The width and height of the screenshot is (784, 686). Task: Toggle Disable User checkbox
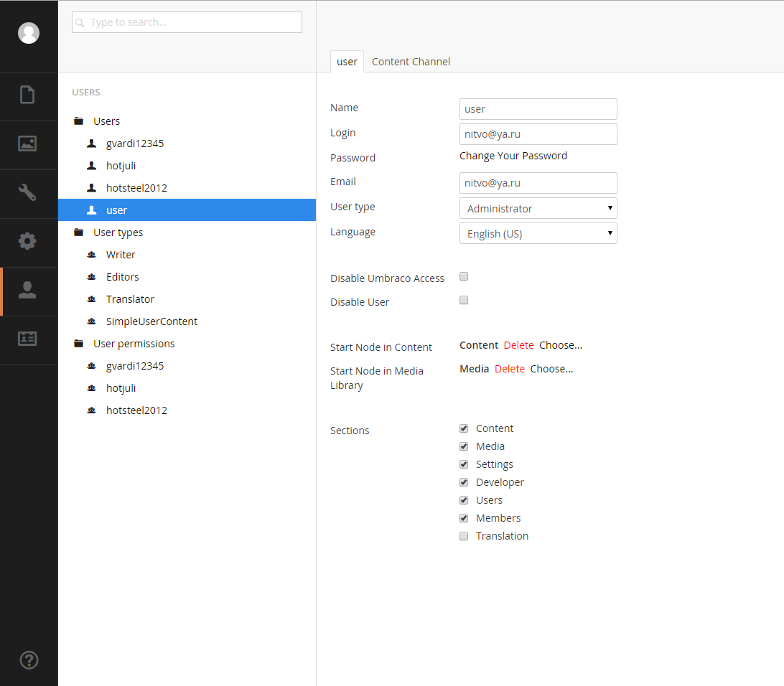(x=464, y=300)
